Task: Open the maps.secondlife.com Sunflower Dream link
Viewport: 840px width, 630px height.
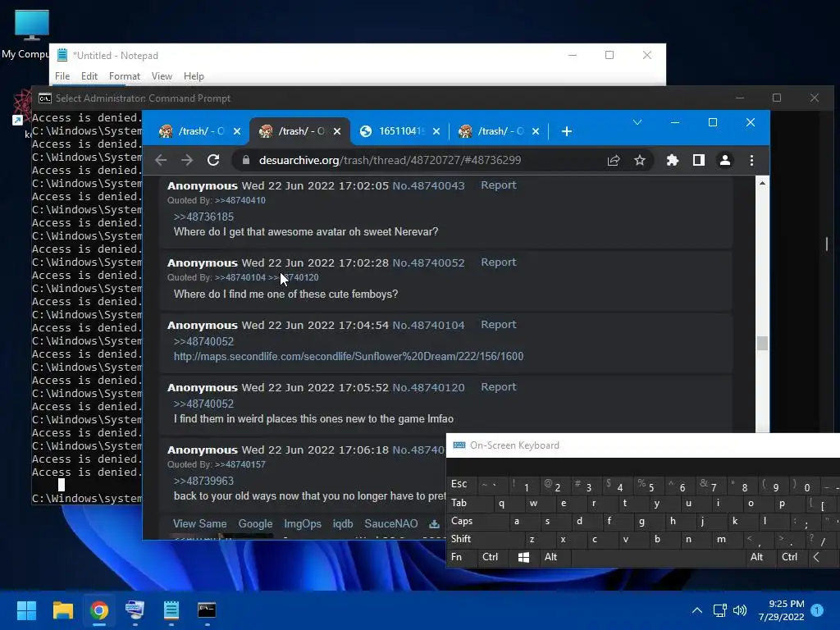Action: pos(349,356)
